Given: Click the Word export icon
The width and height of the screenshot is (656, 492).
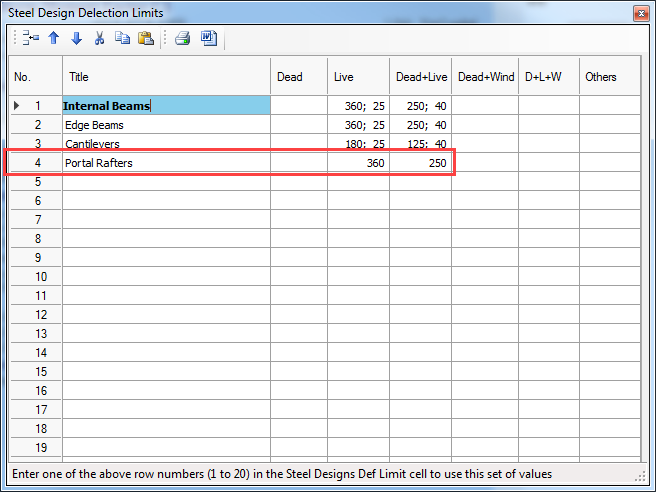Looking at the screenshot, I should pyautogui.click(x=209, y=39).
